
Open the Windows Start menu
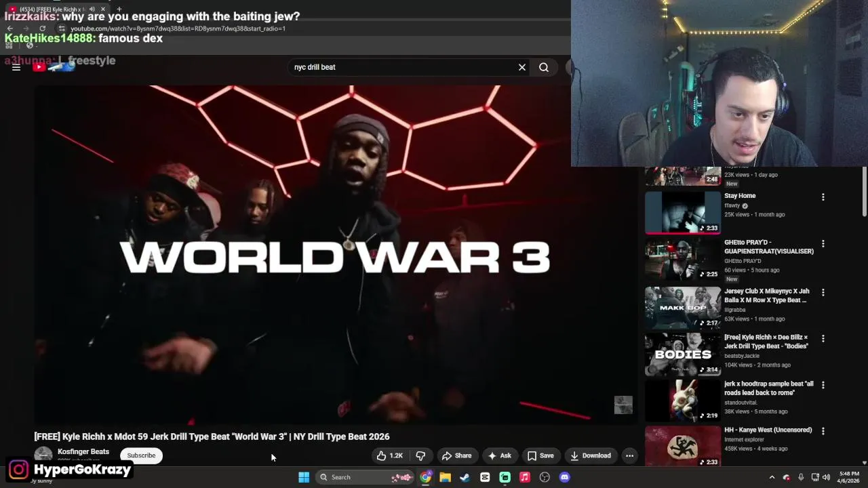pos(304,477)
